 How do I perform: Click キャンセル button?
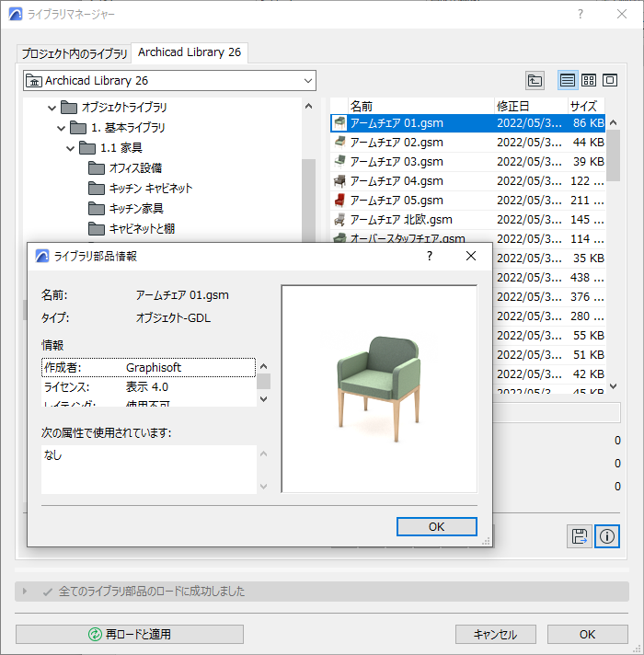[x=496, y=634]
